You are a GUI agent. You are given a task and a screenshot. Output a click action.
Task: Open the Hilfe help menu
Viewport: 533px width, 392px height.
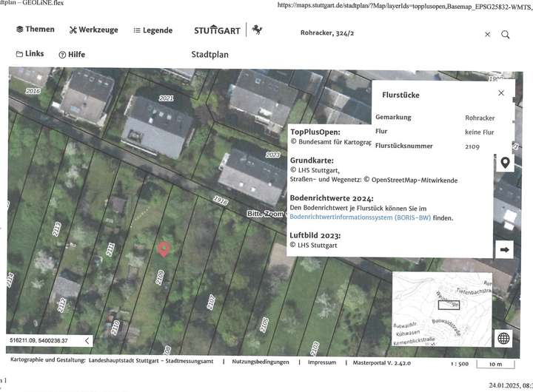pyautogui.click(x=72, y=54)
